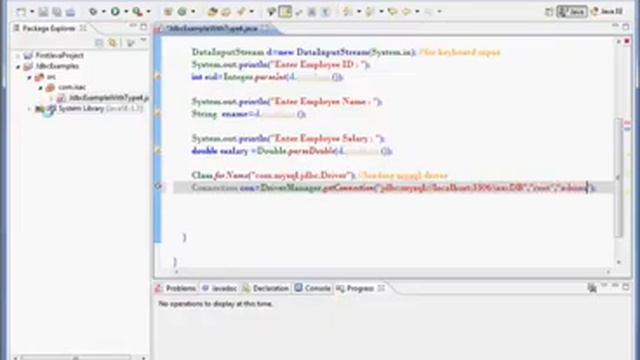The height and width of the screenshot is (360, 640).
Task: Collapse the JdbcExamples project node
Action: tap(18, 67)
